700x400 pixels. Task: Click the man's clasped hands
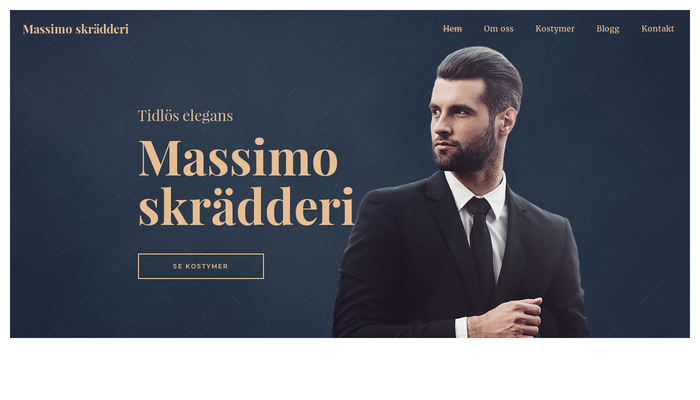[x=504, y=318]
